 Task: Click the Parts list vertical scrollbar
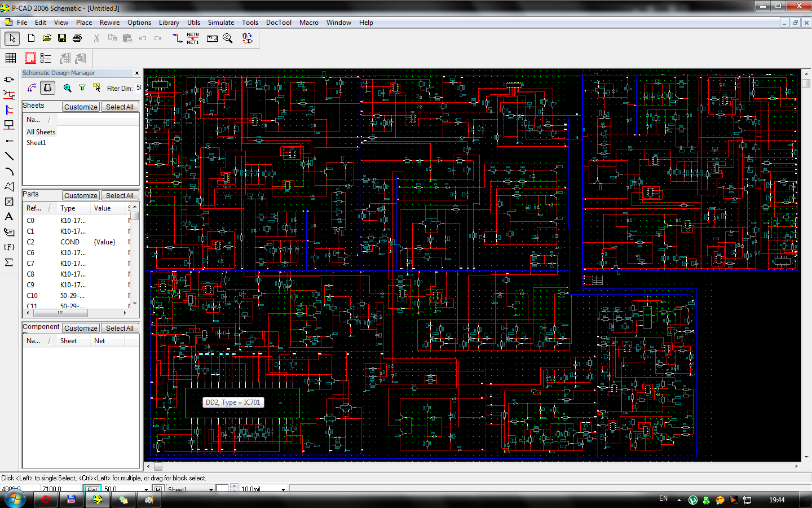135,255
